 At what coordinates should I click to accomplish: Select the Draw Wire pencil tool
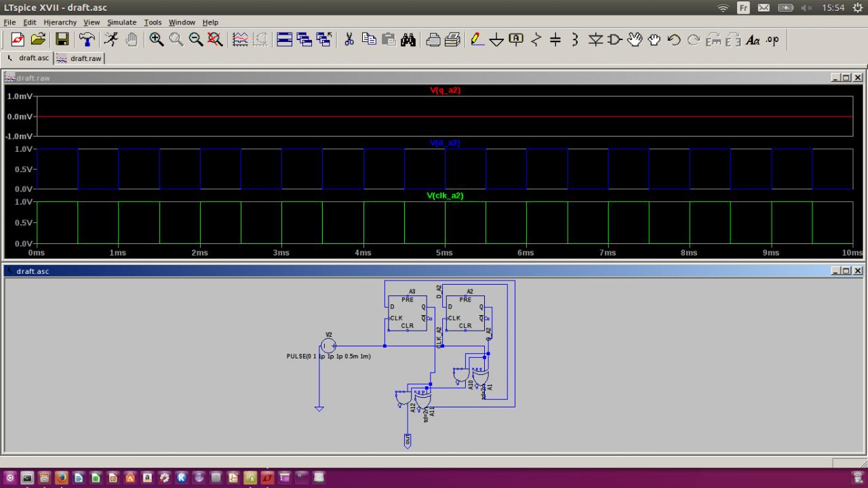coord(477,40)
